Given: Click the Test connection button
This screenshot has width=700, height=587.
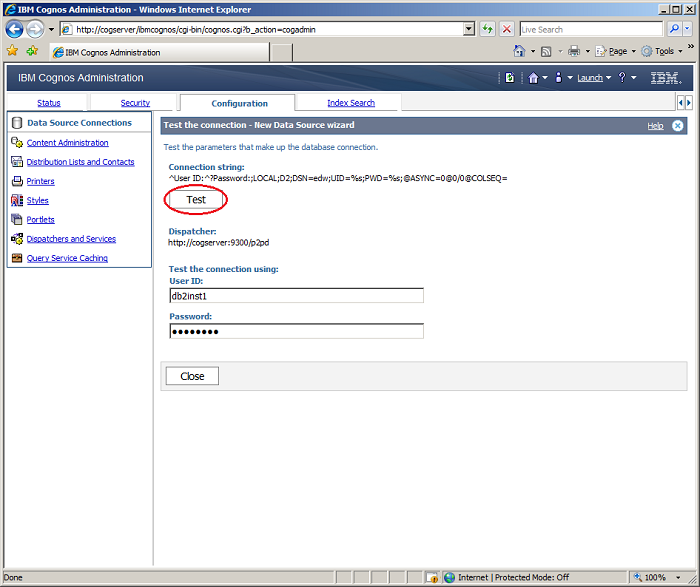Looking at the screenshot, I should tap(196, 200).
